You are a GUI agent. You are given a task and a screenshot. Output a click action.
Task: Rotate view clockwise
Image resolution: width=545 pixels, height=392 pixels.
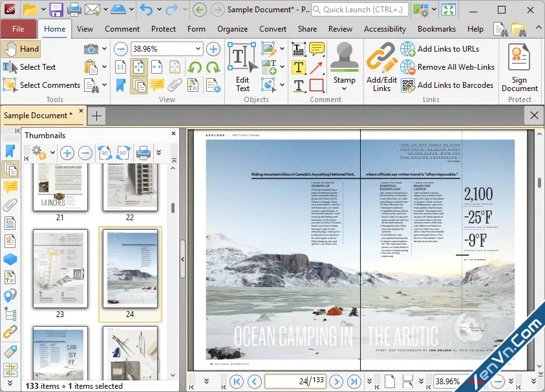pyautogui.click(x=213, y=67)
